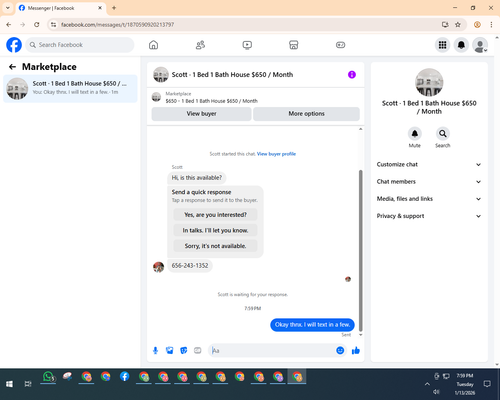Expand Chat members section
The width and height of the screenshot is (500, 400).
point(429,182)
